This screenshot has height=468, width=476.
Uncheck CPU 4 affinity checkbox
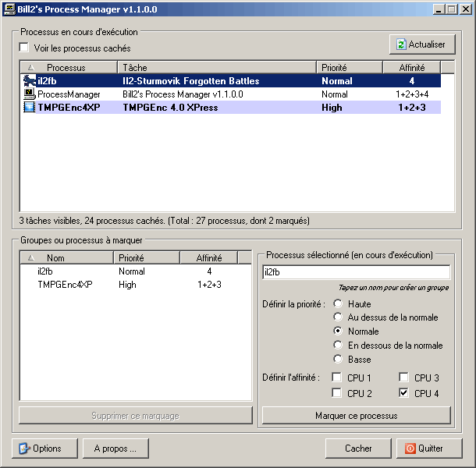(x=403, y=393)
